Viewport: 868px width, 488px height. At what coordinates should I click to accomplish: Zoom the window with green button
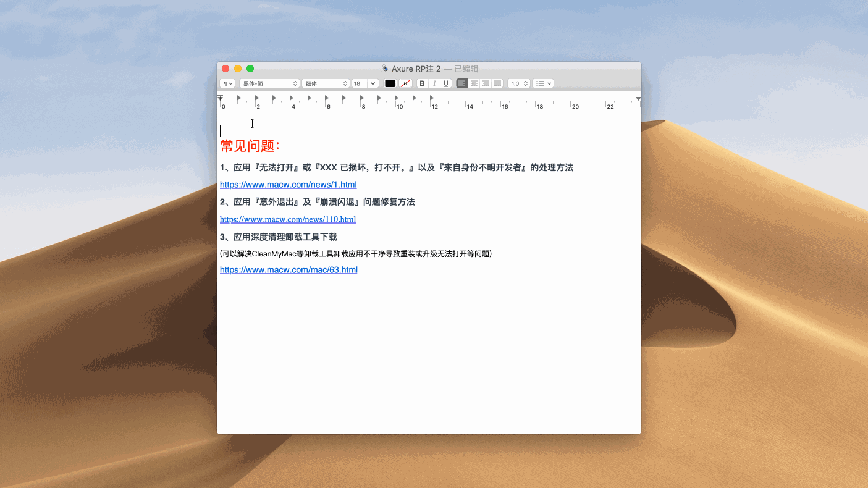click(x=250, y=69)
